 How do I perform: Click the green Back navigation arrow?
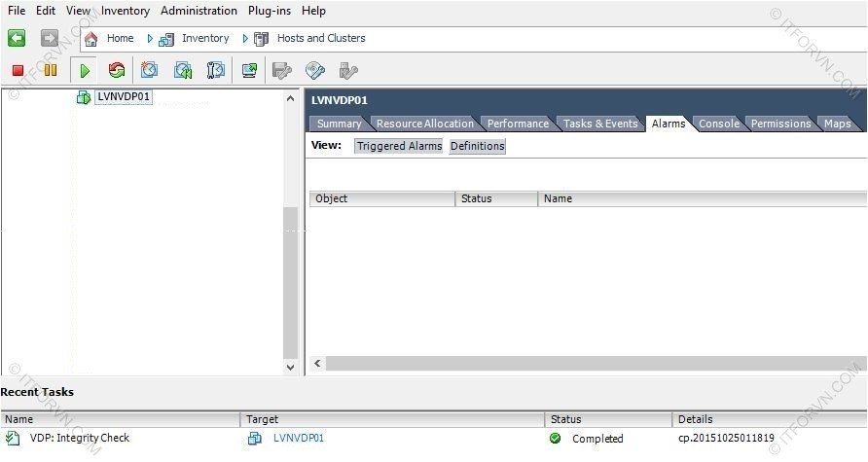click(x=17, y=38)
